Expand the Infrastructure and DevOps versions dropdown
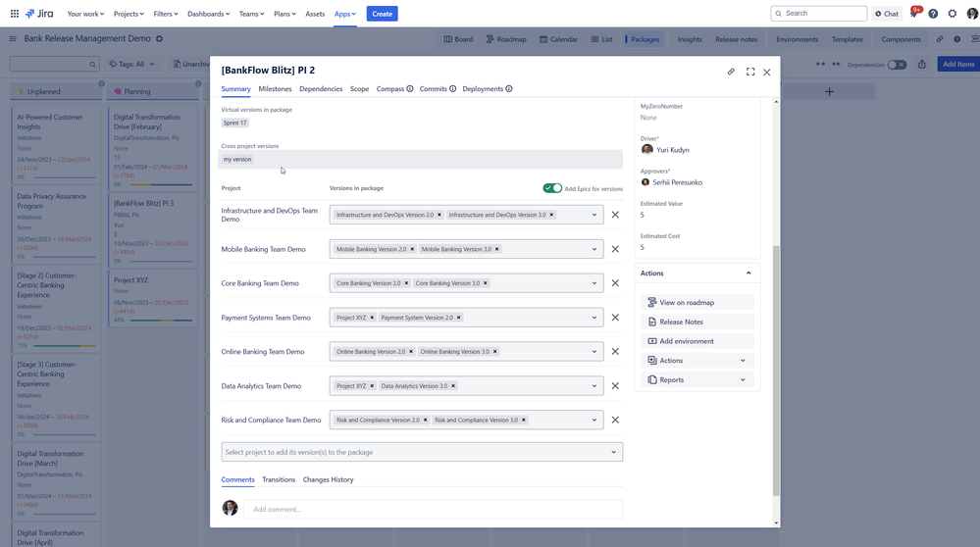980x547 pixels. click(594, 215)
